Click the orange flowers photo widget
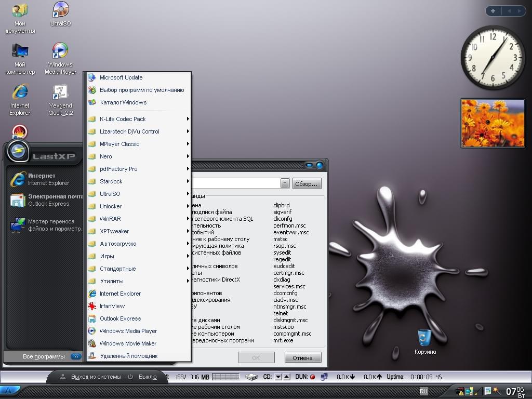The height and width of the screenshot is (399, 532). [493, 123]
